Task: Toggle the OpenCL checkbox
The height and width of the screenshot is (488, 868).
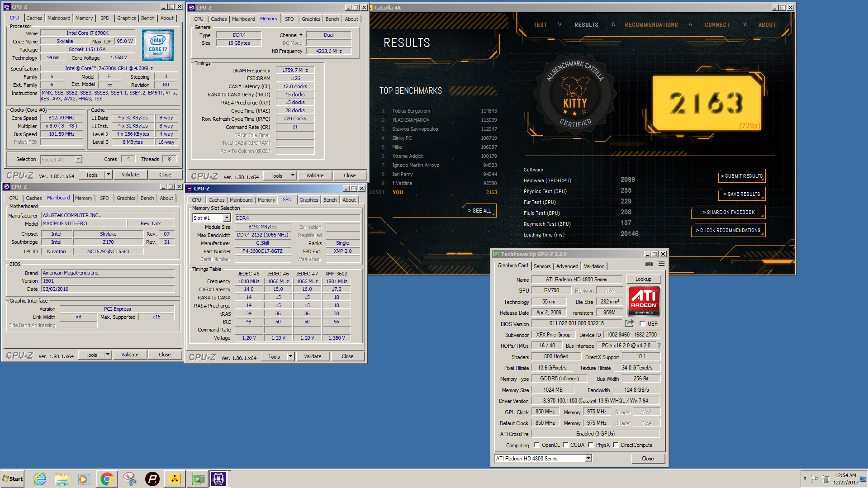Action: 537,445
